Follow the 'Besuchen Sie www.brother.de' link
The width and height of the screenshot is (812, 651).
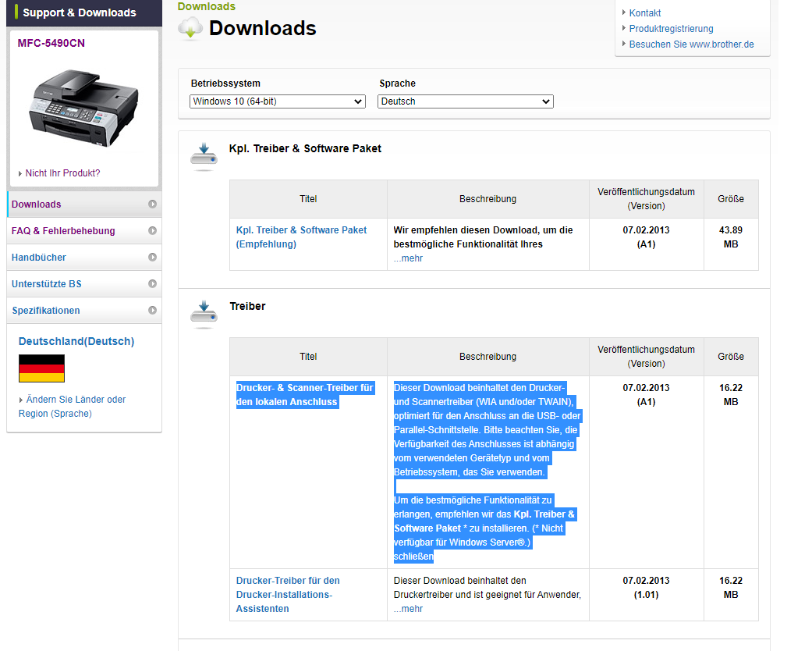[691, 44]
